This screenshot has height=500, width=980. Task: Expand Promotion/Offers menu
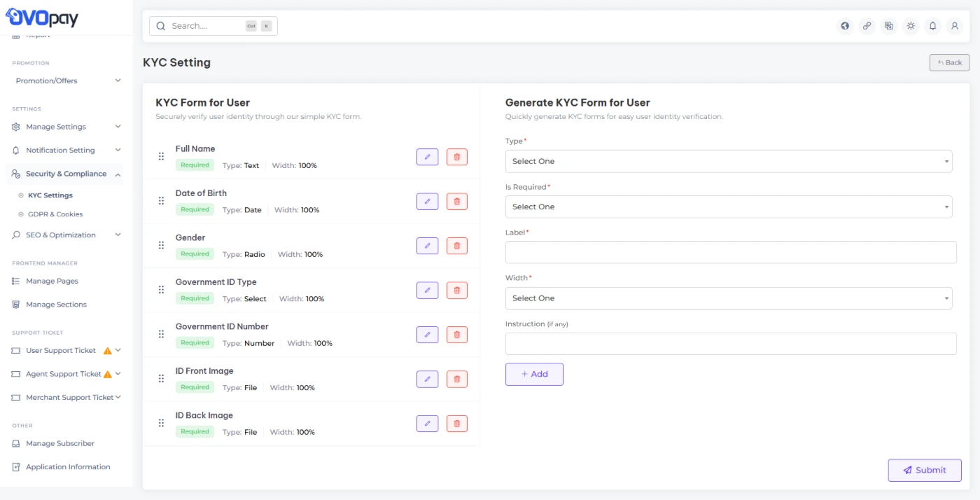[x=66, y=81]
